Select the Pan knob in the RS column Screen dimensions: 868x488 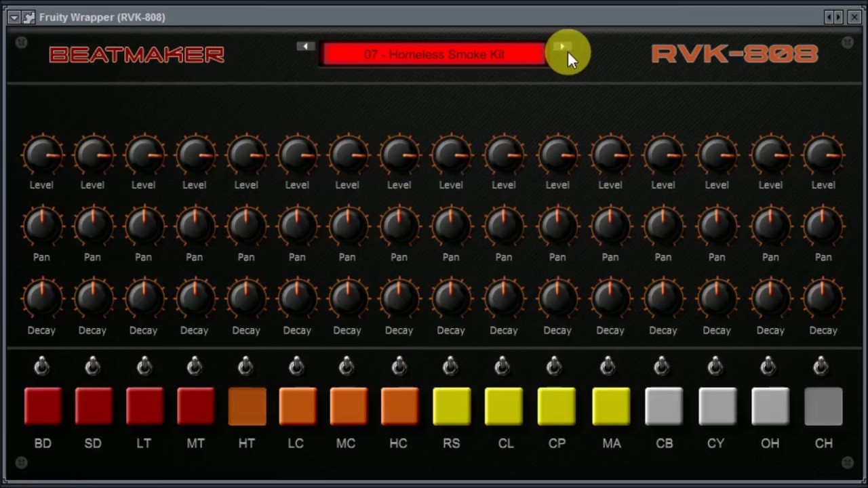click(x=452, y=227)
